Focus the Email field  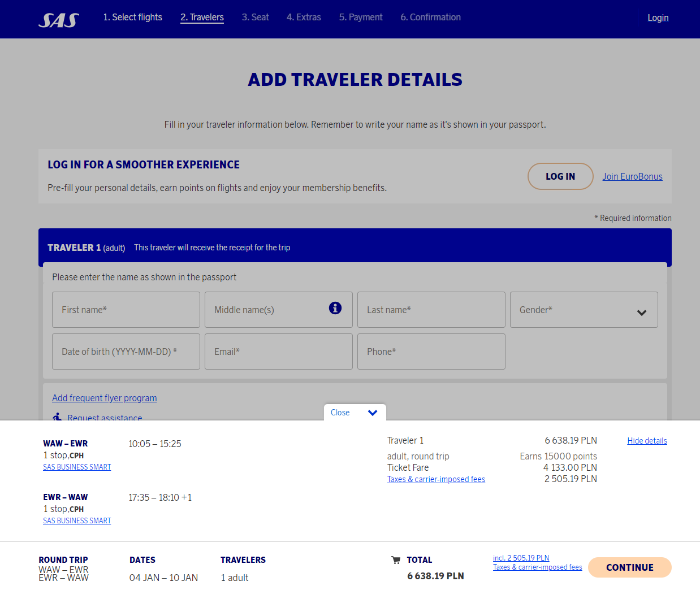(x=279, y=352)
